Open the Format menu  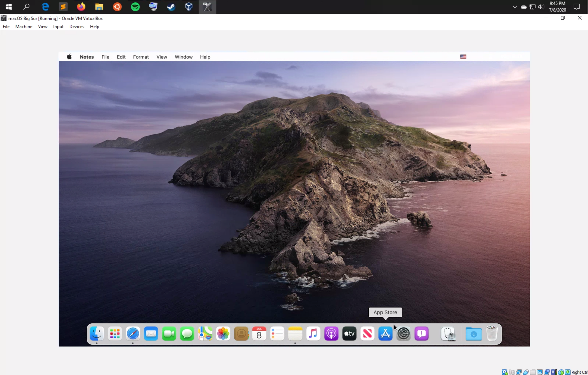tap(141, 57)
